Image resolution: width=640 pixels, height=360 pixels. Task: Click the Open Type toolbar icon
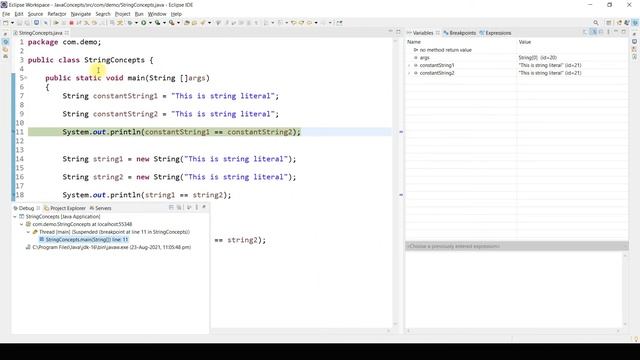187,23
